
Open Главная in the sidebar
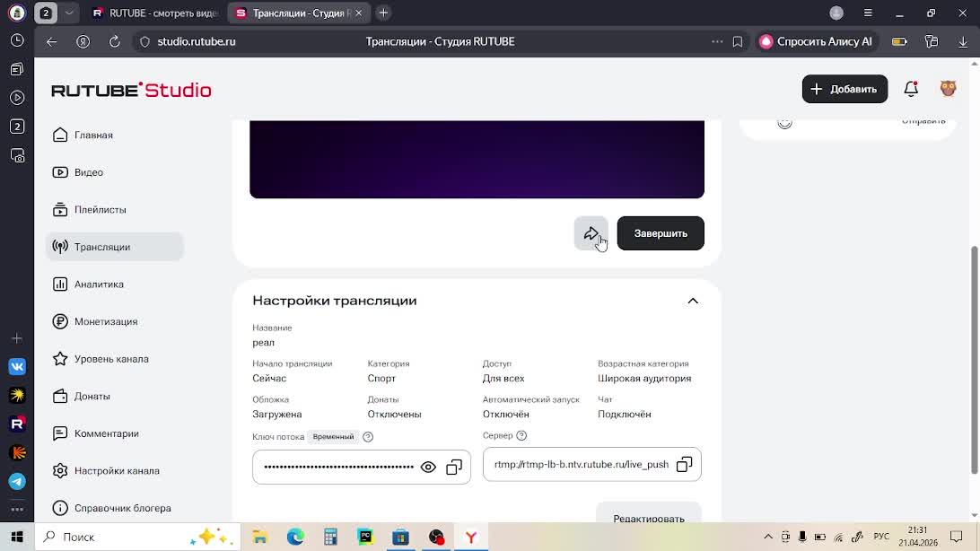(x=114, y=135)
